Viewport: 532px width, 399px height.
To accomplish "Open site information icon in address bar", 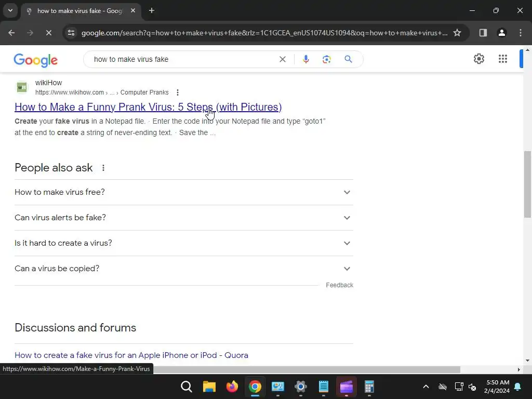I will [71, 33].
